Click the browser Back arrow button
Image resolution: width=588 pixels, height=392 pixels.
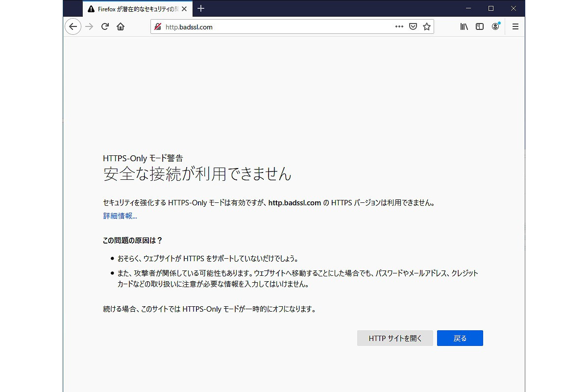click(x=73, y=27)
